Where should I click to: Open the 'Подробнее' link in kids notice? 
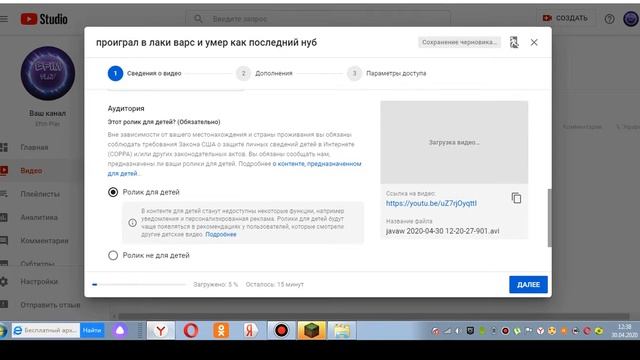[x=221, y=234]
